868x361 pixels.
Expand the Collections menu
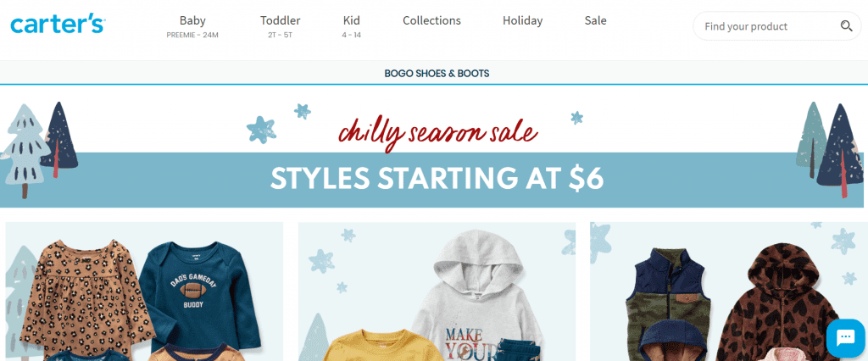pos(431,20)
